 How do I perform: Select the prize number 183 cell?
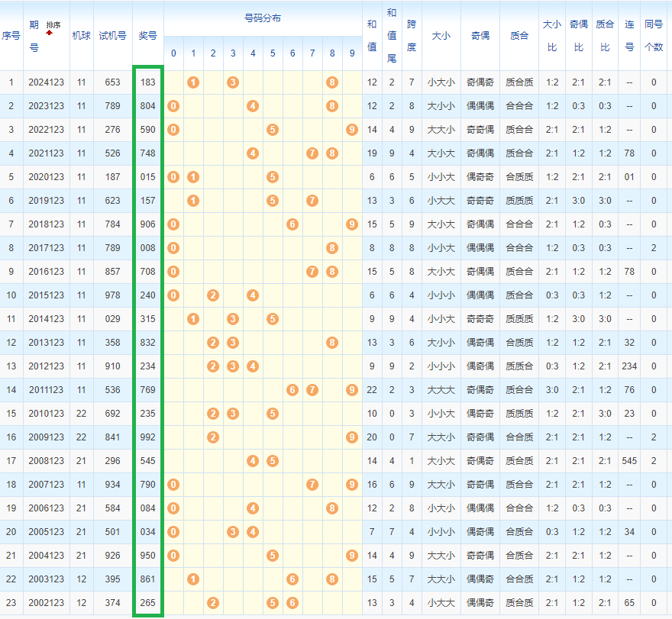pyautogui.click(x=147, y=82)
